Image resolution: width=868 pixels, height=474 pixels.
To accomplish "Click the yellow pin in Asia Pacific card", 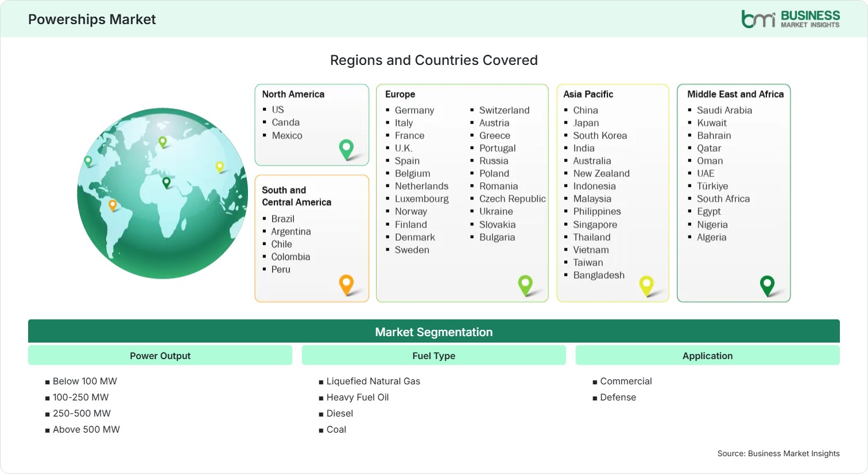I will click(646, 286).
